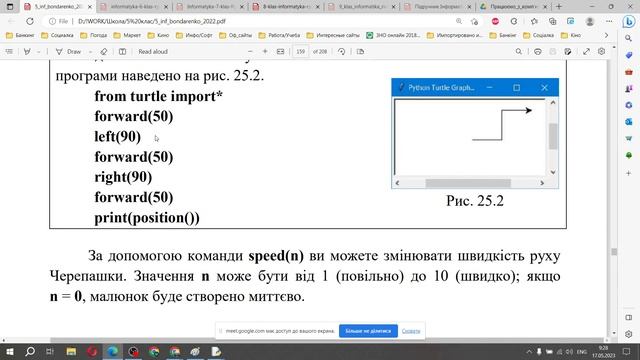Open Windows taskbar search
Image resolution: width=640 pixels, height=360 pixels.
click(x=30, y=351)
